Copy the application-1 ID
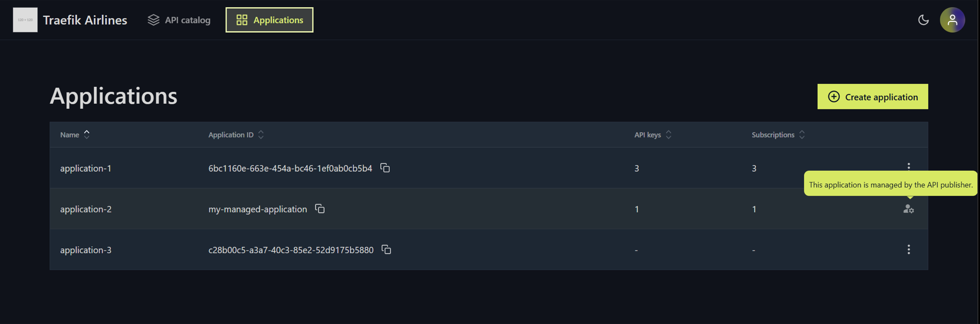Image resolution: width=980 pixels, height=324 pixels. [x=385, y=168]
